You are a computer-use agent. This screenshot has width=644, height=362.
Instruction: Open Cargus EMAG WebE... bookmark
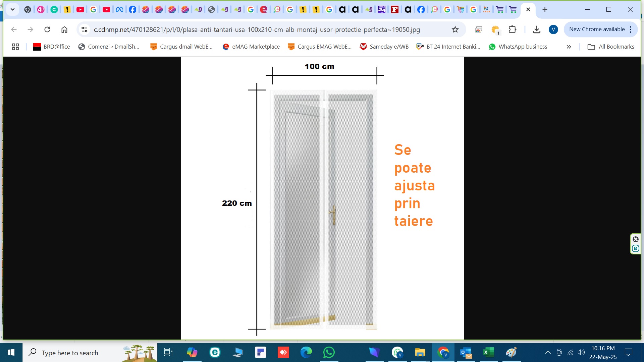[320, 47]
